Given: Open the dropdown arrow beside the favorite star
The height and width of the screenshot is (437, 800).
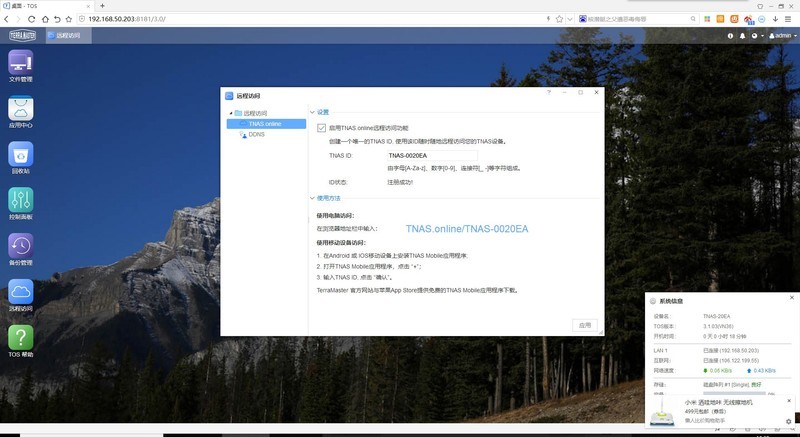Looking at the screenshot, I should click(x=570, y=19).
